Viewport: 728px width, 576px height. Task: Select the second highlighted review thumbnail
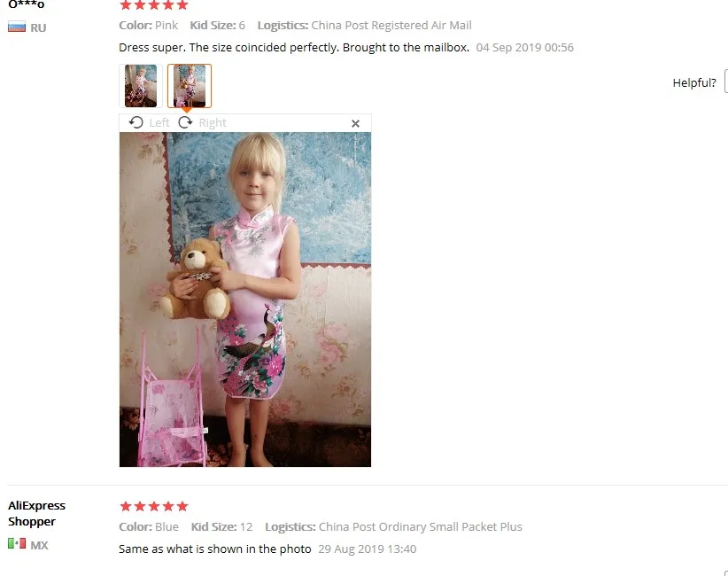[190, 86]
